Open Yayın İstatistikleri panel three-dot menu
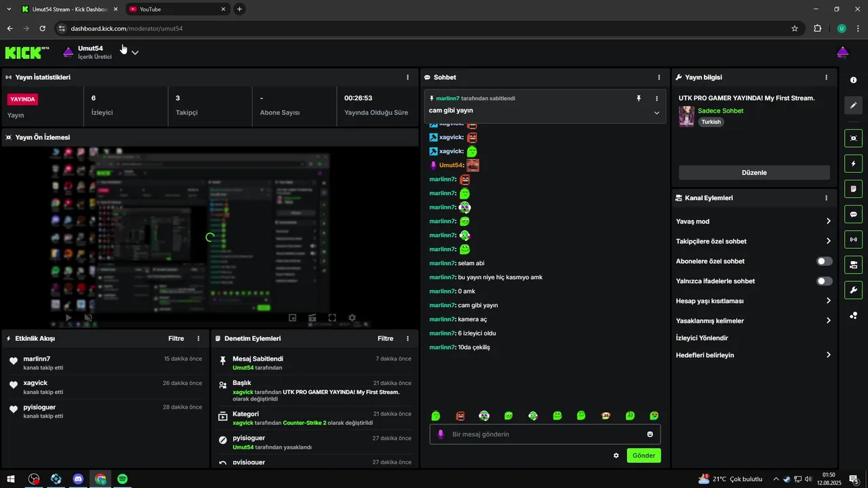The width and height of the screenshot is (868, 488). 408,77
